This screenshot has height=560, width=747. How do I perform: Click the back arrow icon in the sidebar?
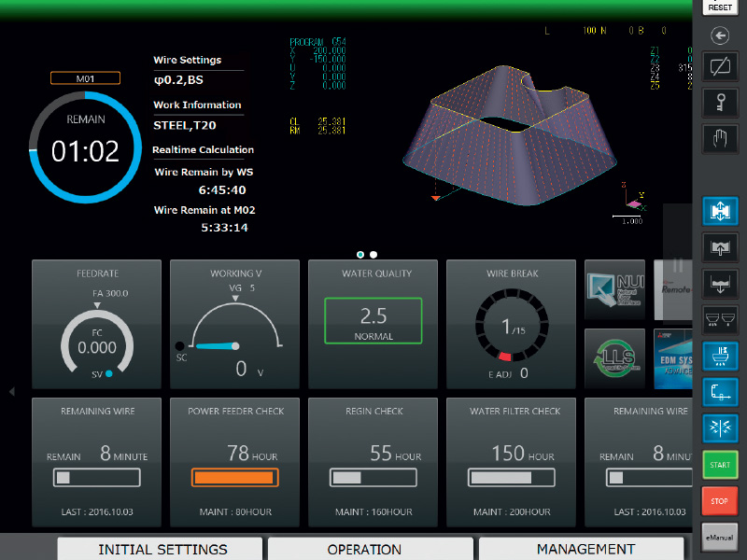pyautogui.click(x=720, y=35)
